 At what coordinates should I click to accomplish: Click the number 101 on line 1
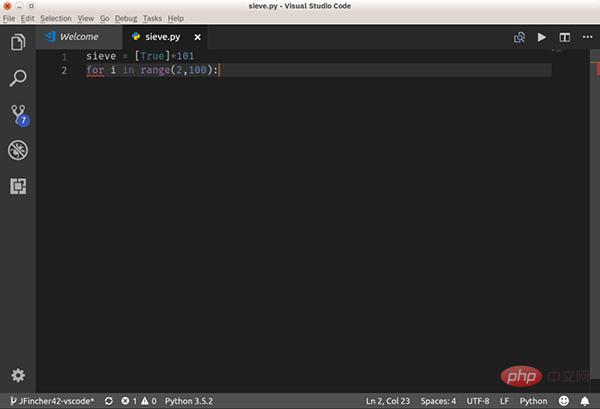pos(185,56)
